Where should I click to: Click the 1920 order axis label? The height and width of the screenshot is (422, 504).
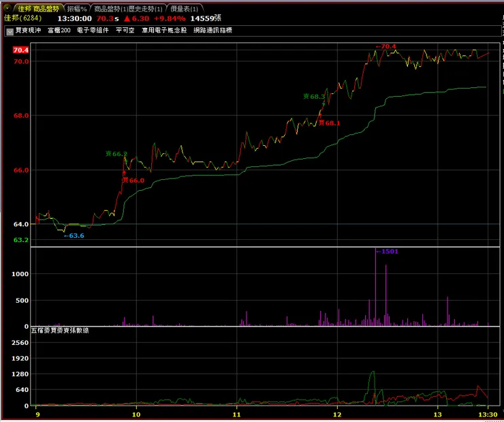tap(20, 359)
